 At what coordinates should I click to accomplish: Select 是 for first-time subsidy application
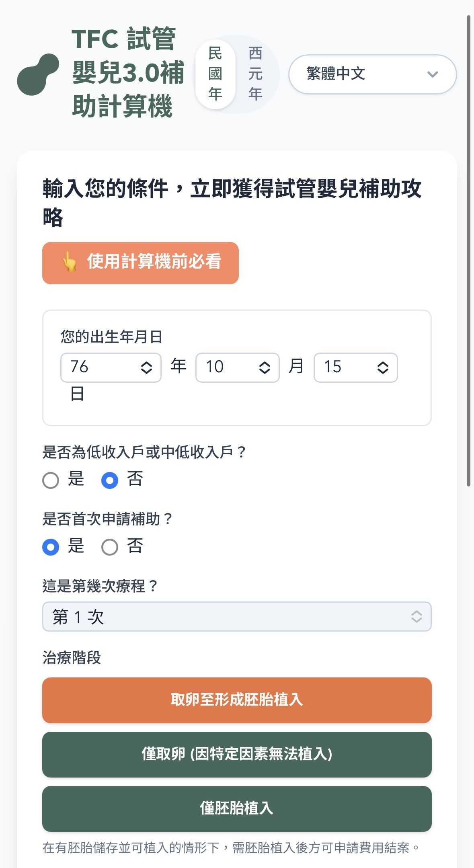pos(51,547)
